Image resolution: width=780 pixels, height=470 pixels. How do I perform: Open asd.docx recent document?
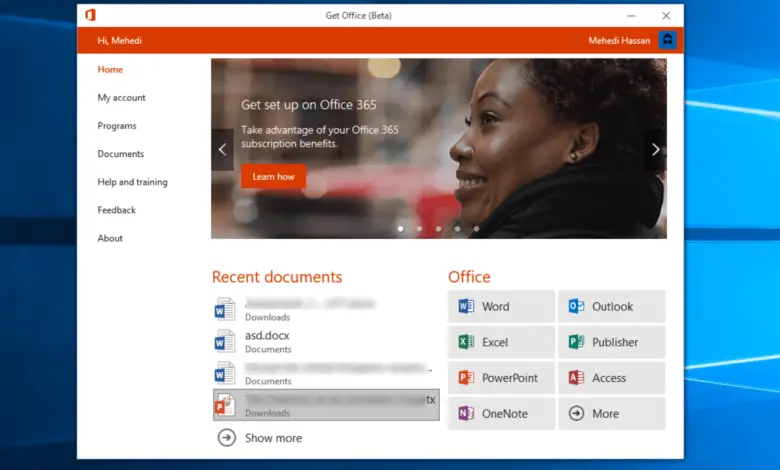[326, 342]
